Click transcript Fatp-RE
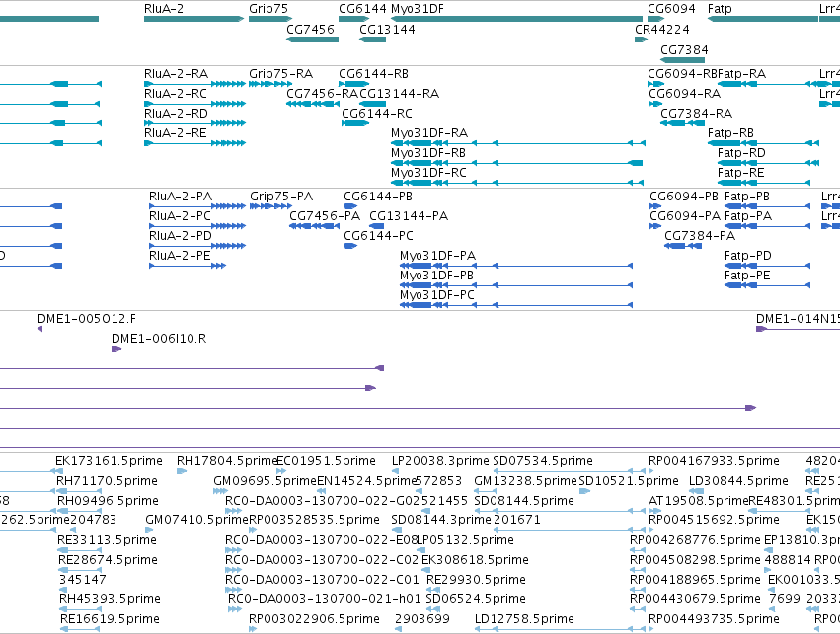840x634 pixels. 763,183
